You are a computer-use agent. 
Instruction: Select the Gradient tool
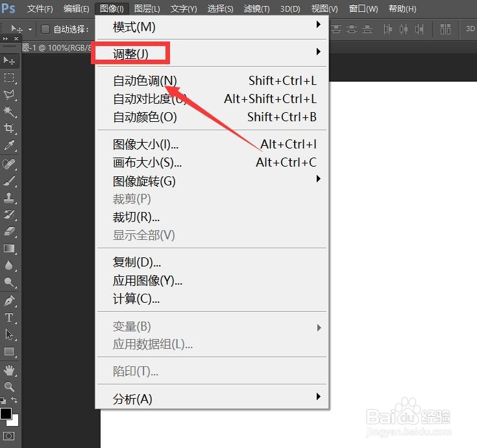coord(9,248)
